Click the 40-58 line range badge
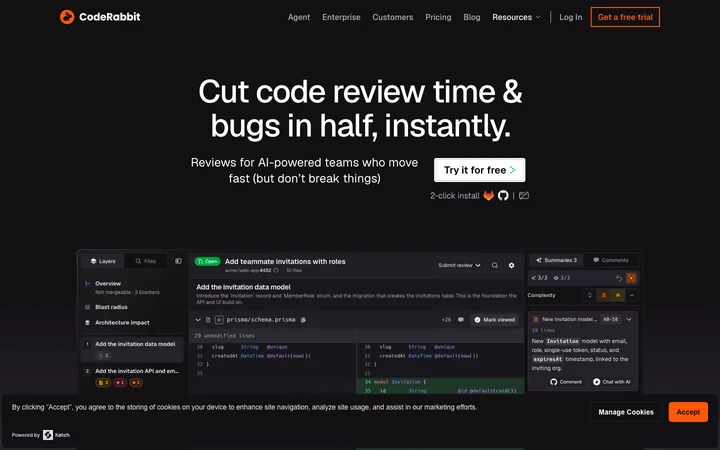The width and height of the screenshot is (720, 450). point(610,319)
